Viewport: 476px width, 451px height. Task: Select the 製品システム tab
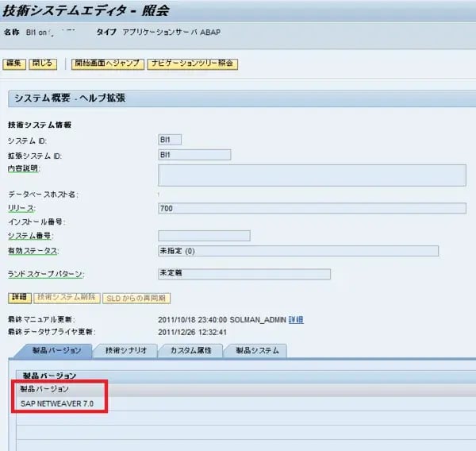tap(254, 350)
